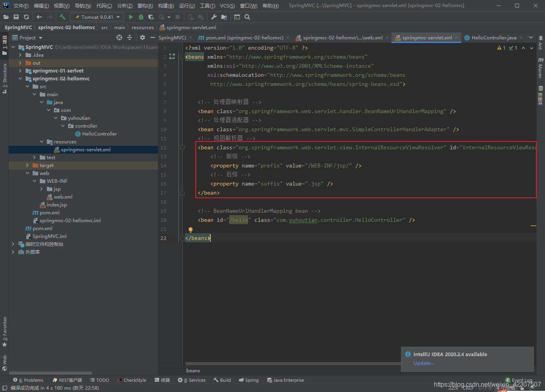This screenshot has height=392, width=545.
Task: Open the Spring tool window
Action: [249, 380]
